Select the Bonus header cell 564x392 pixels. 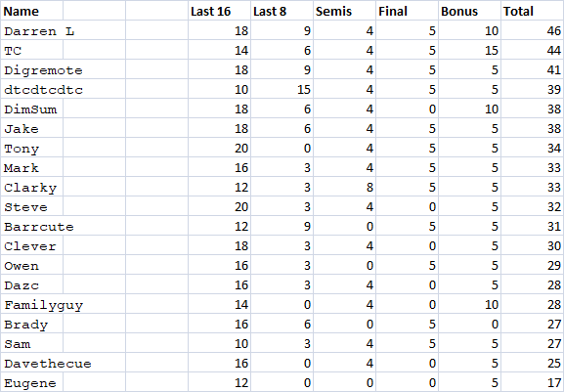[x=469, y=11]
